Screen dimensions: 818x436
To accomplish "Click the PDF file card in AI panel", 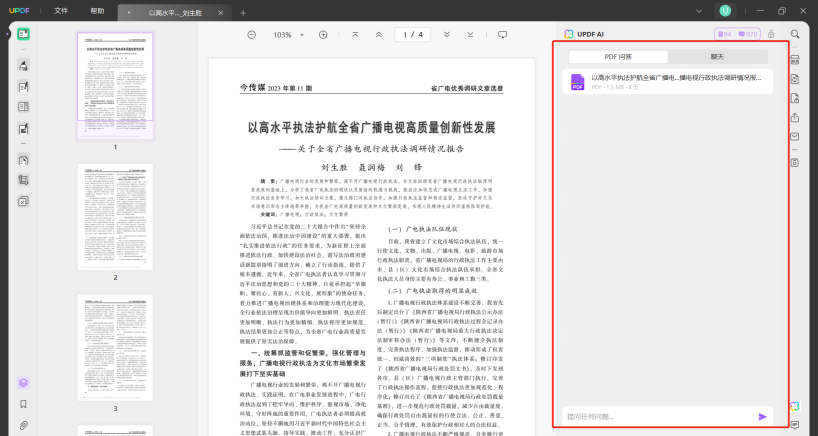I will 668,82.
